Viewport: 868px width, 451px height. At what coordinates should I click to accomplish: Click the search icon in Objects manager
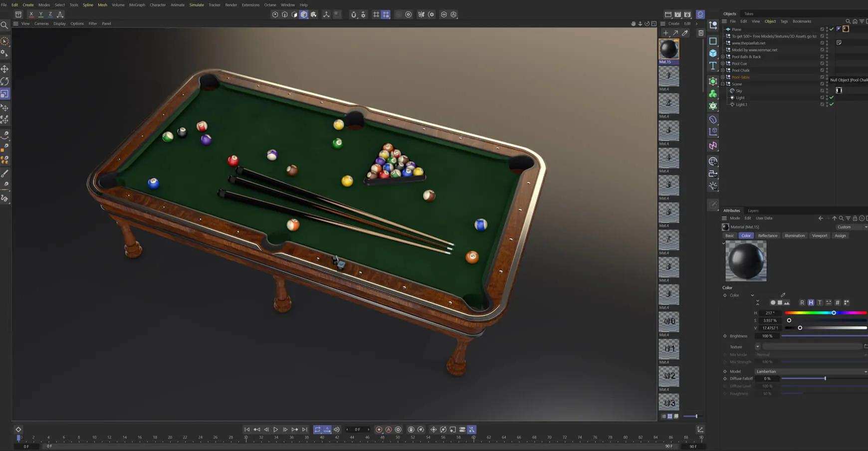click(848, 21)
